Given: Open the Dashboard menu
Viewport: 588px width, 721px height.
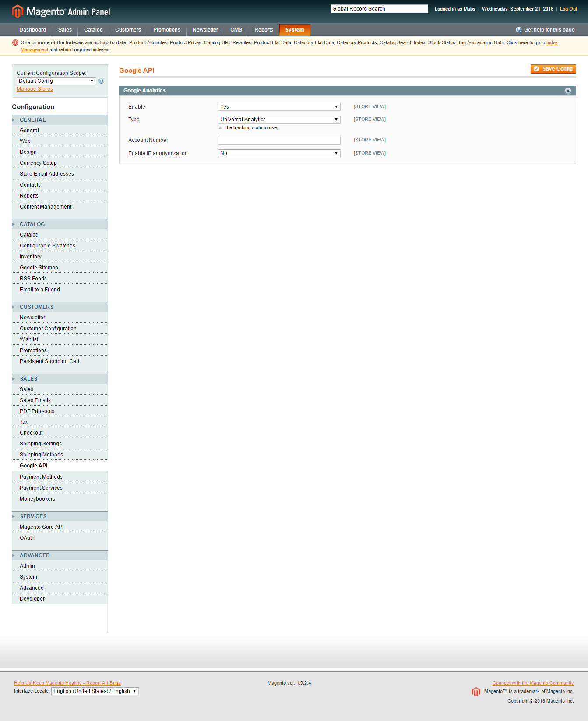Looking at the screenshot, I should [x=32, y=30].
